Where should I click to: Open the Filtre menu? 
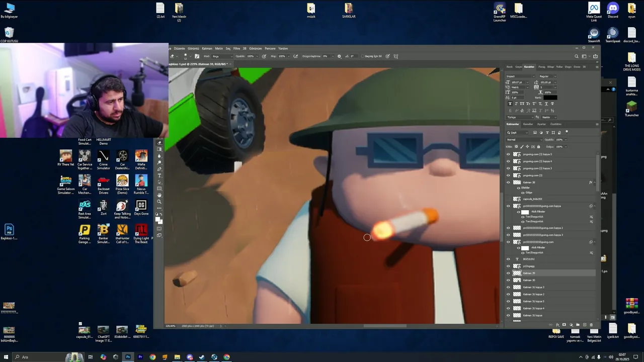[x=236, y=49]
